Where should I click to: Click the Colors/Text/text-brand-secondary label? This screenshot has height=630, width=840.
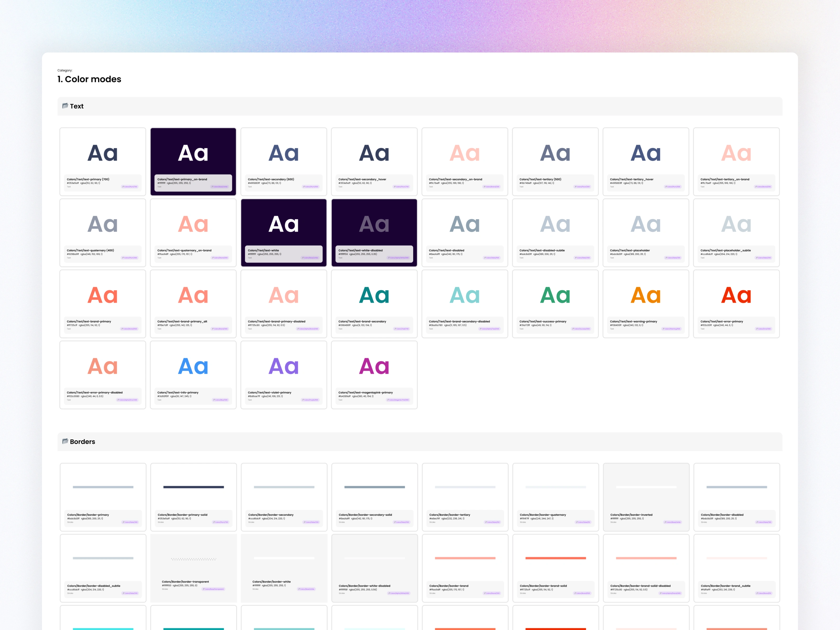pyautogui.click(x=362, y=321)
